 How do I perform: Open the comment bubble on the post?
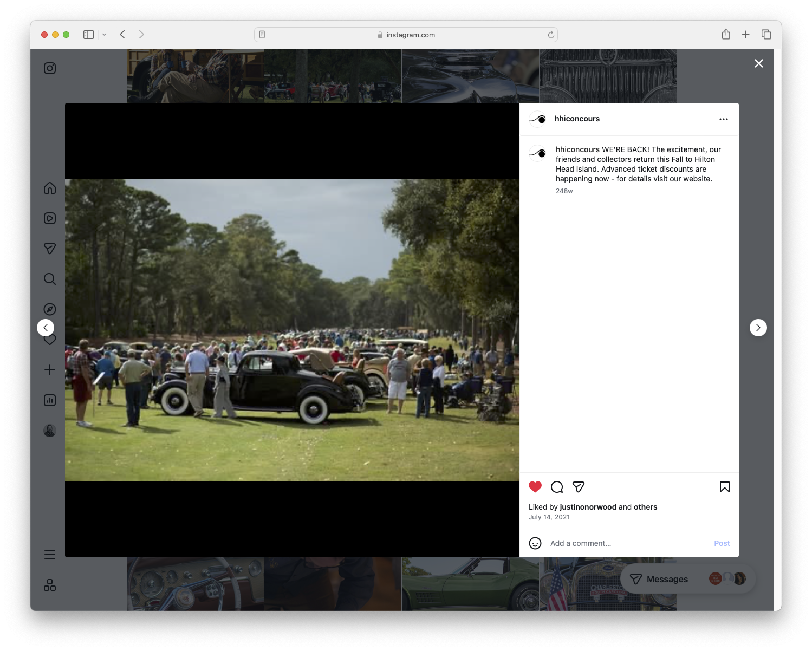coord(556,487)
